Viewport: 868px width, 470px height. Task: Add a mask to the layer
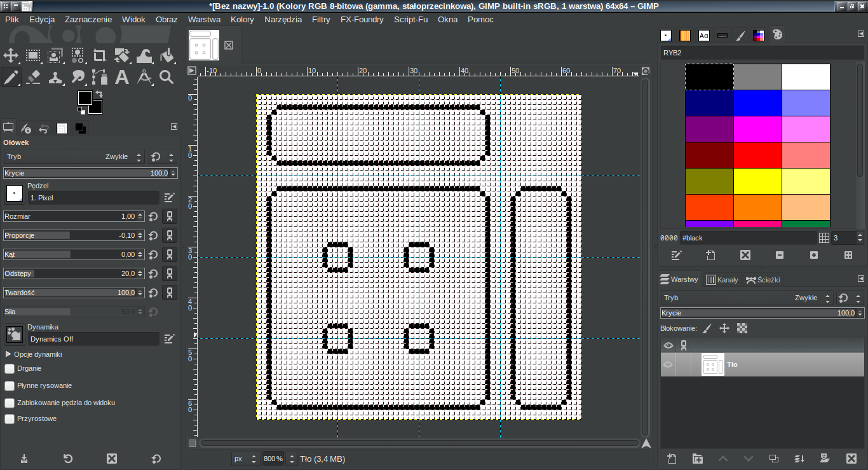click(825, 459)
